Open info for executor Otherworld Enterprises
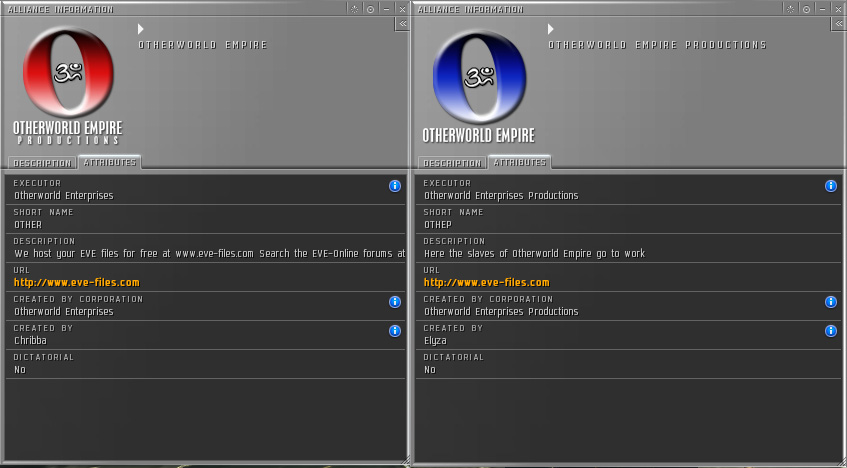This screenshot has width=847, height=468. (x=395, y=186)
